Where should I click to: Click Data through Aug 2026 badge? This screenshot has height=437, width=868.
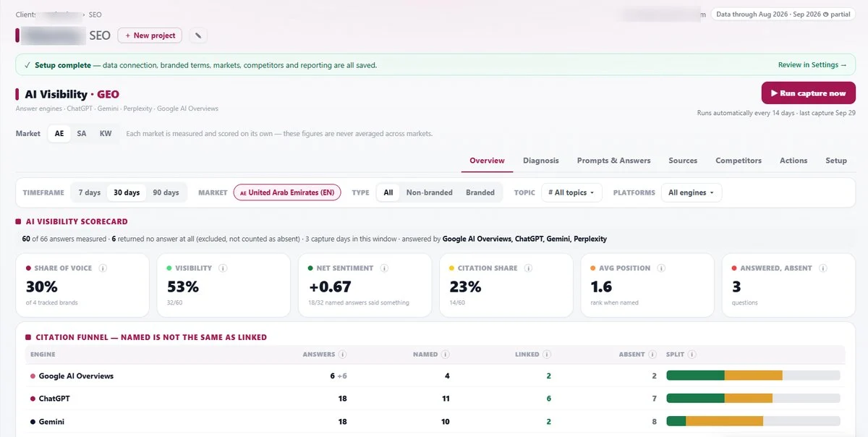[x=783, y=14]
